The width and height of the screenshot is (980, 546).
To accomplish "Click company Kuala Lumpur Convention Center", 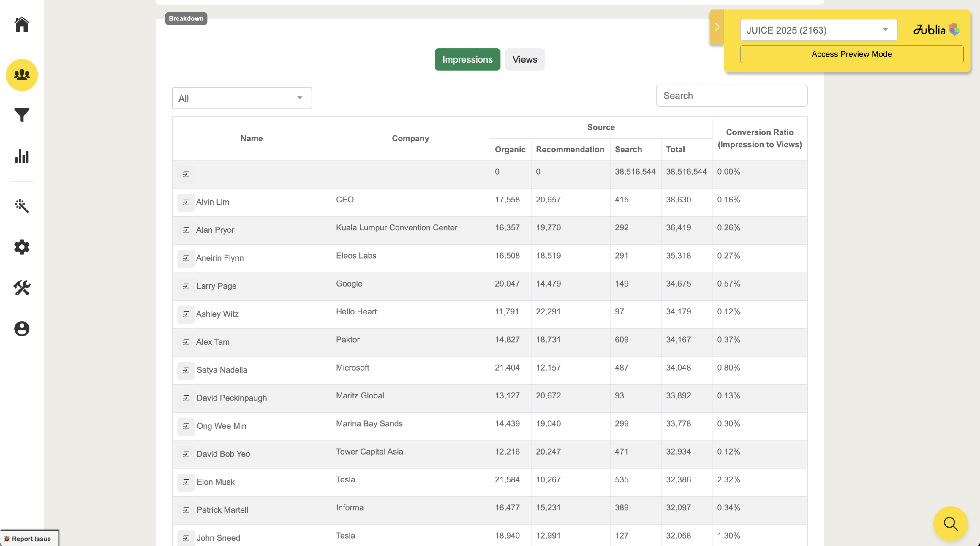I will point(397,227).
